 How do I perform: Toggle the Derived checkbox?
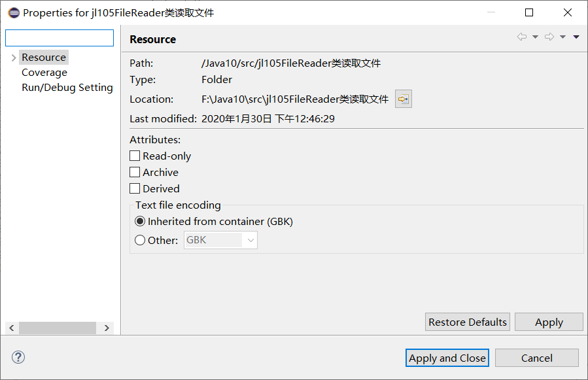click(x=135, y=188)
